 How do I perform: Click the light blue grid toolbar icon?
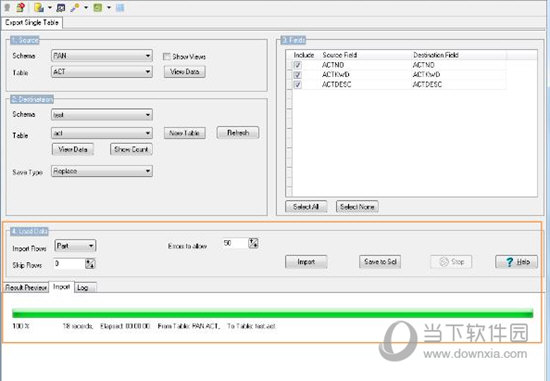[x=120, y=7]
